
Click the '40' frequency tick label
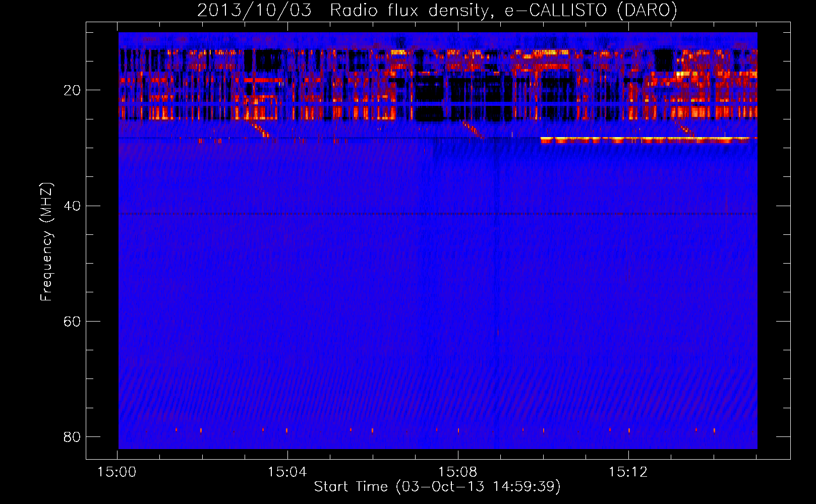click(72, 206)
